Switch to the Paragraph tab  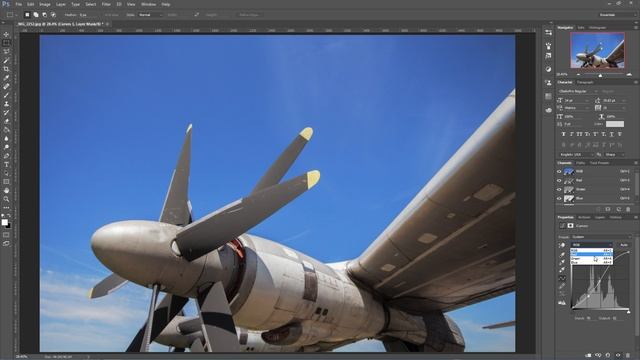point(585,82)
